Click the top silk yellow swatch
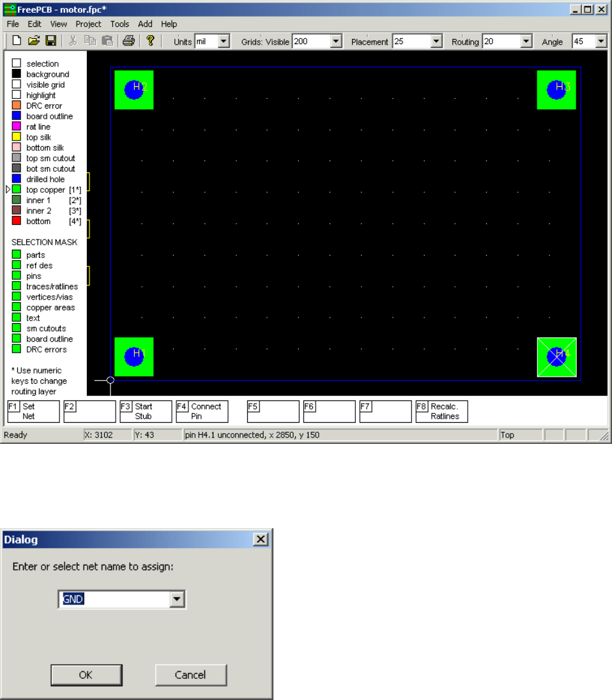Viewport: 612px width, 700px height. point(17,137)
